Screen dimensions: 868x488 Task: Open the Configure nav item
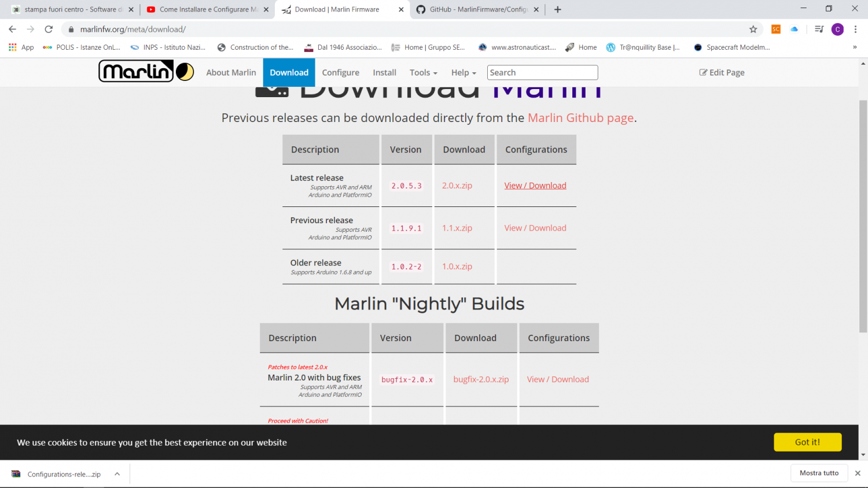[x=340, y=72]
